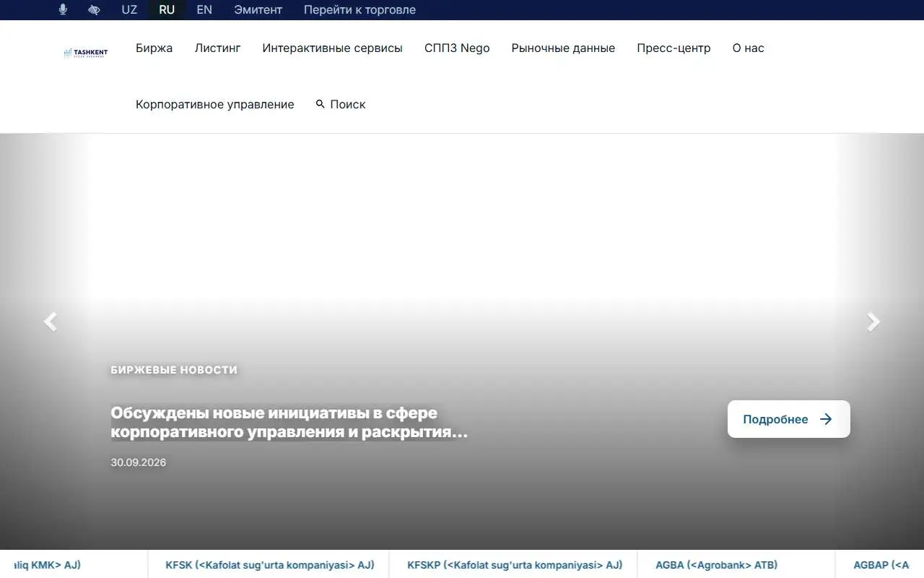Go to the previous slide arrow
The image size is (924, 578).
[x=50, y=322]
